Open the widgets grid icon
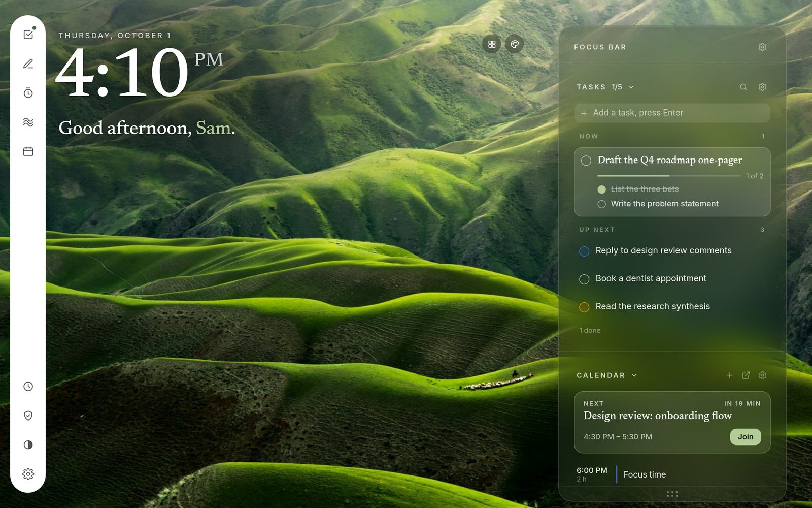The width and height of the screenshot is (812, 508). pos(492,44)
